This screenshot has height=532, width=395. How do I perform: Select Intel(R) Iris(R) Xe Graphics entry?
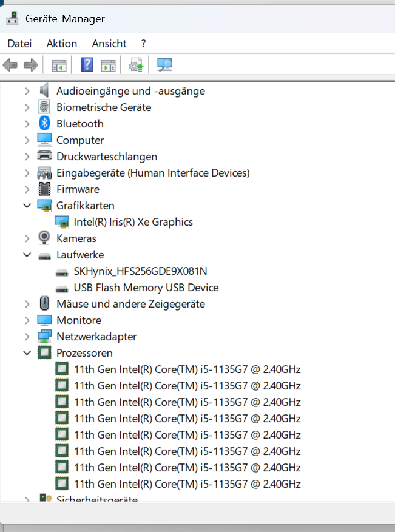click(133, 222)
